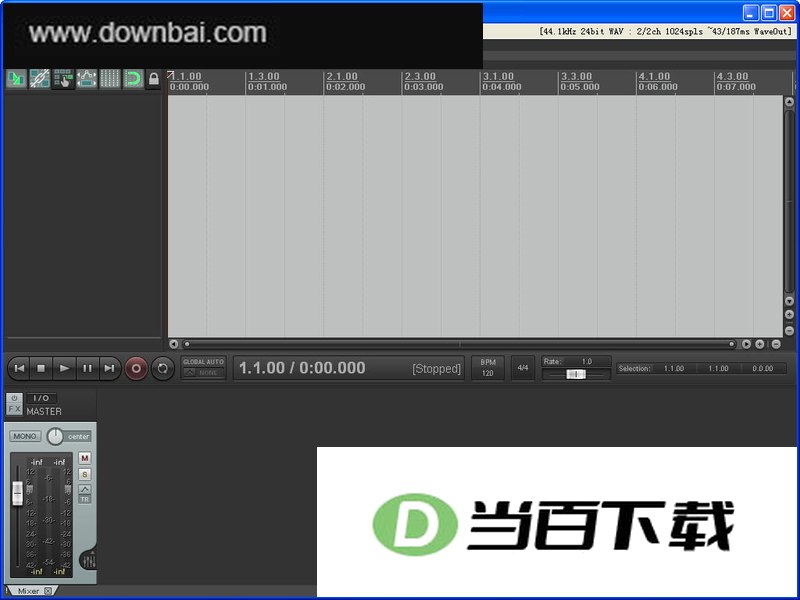Zoom in vertically with the plus button
Screen dimensions: 800x600
pos(789,314)
